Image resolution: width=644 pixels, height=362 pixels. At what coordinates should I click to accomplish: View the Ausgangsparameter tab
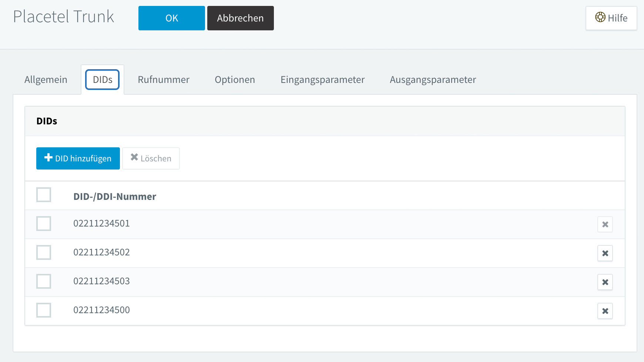433,80
